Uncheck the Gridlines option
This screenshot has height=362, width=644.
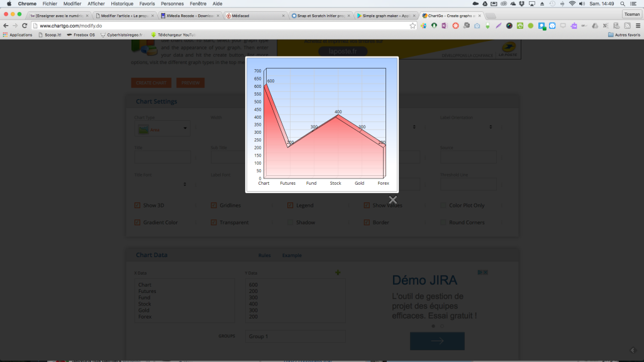click(x=214, y=206)
